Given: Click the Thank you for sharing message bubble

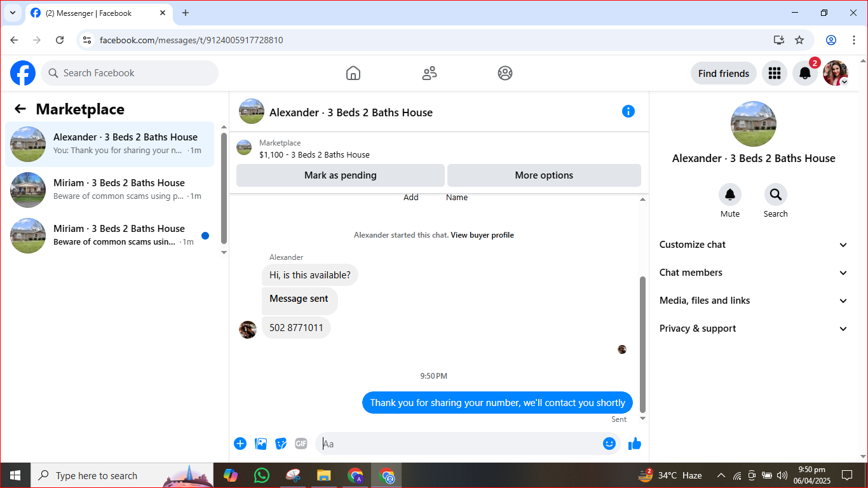Looking at the screenshot, I should coord(498,403).
